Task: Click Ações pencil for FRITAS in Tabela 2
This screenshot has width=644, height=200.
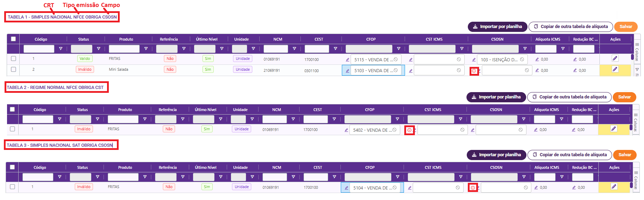Action: click(613, 129)
